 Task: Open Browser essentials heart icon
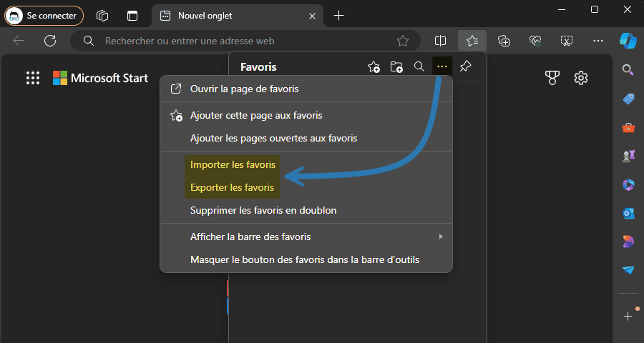point(535,41)
